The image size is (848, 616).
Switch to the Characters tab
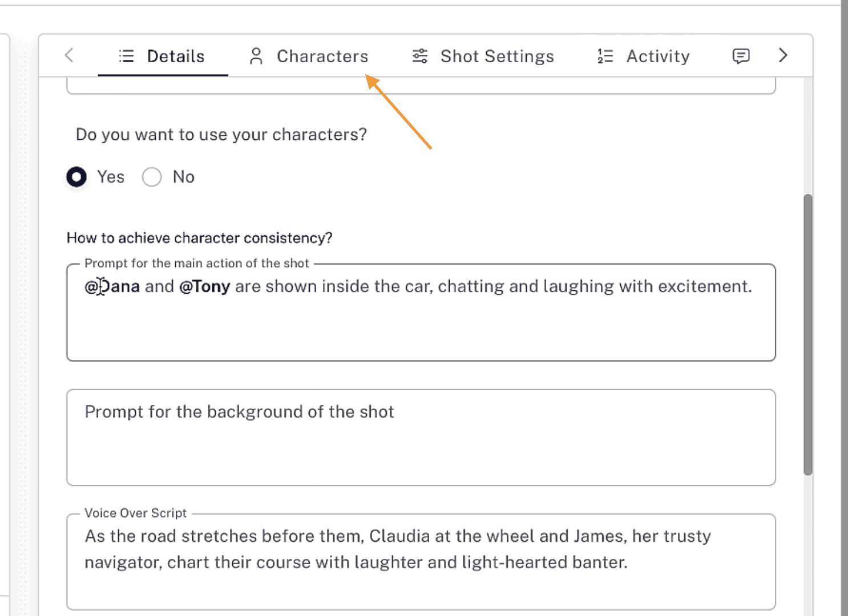pyautogui.click(x=322, y=55)
